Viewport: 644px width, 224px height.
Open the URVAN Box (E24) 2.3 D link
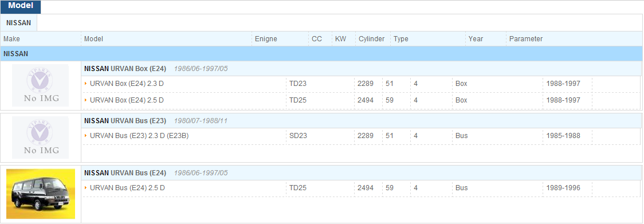127,84
